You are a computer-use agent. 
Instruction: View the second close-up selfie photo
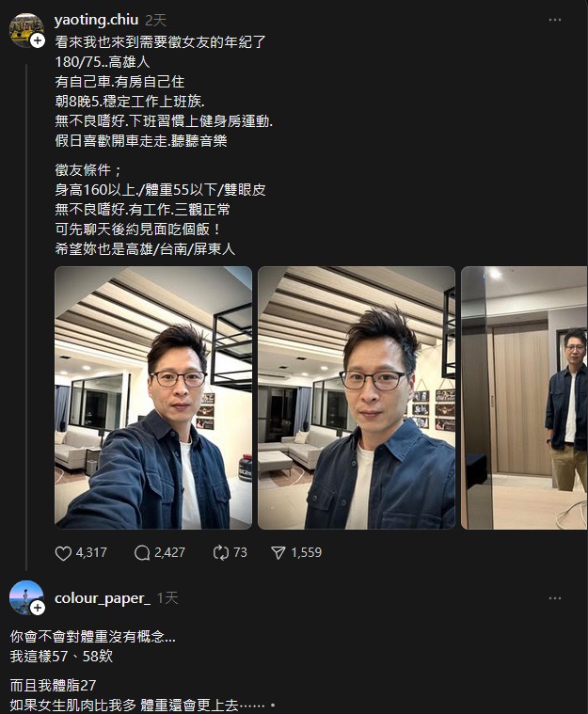357,398
